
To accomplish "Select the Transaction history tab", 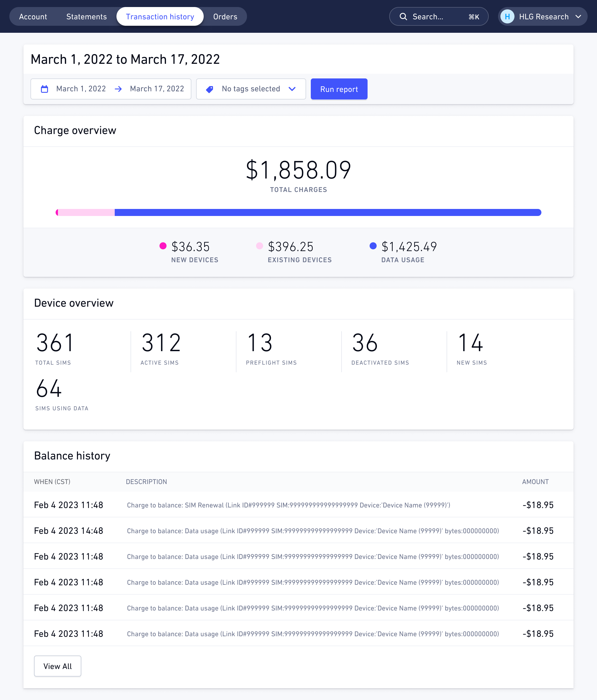I will click(160, 17).
